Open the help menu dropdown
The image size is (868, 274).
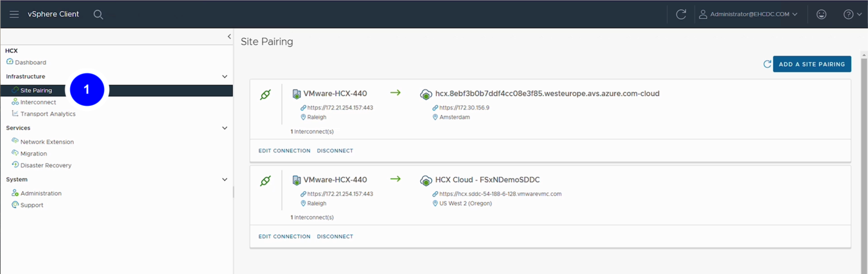point(852,14)
